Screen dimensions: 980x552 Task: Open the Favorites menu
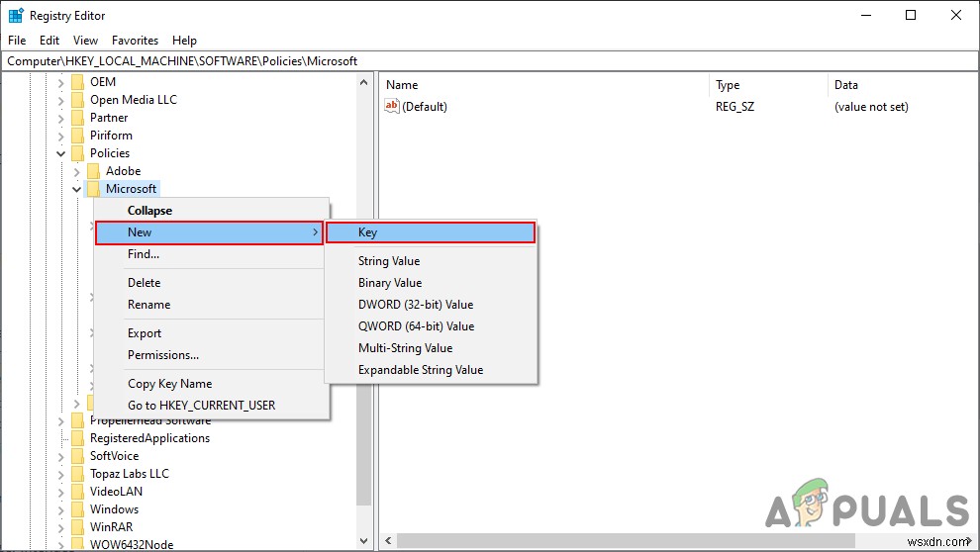(135, 41)
